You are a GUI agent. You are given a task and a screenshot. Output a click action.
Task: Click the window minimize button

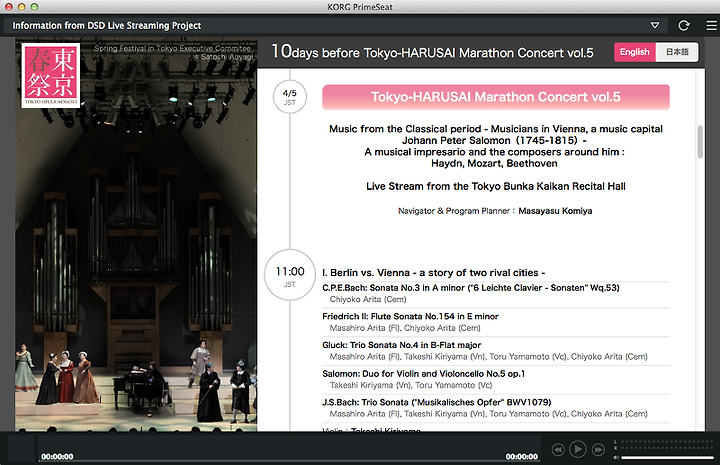21,6
